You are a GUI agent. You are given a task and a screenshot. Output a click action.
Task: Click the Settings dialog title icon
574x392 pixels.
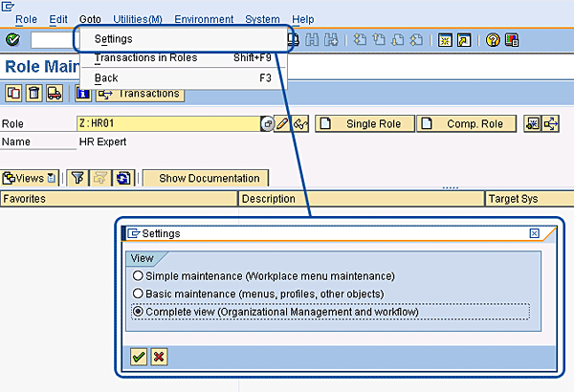[x=134, y=233]
